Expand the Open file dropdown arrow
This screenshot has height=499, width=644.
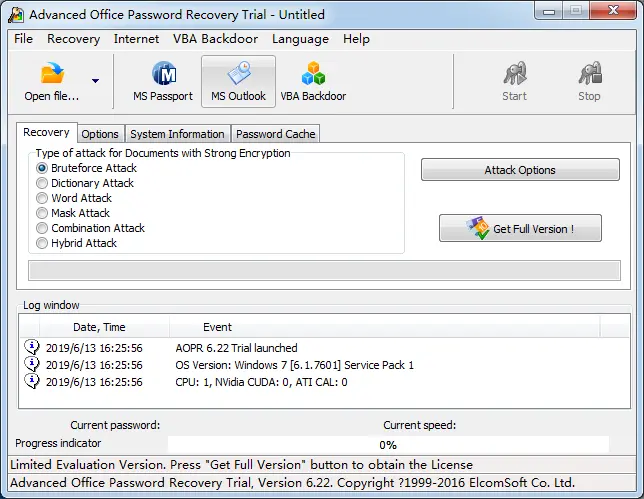point(95,81)
